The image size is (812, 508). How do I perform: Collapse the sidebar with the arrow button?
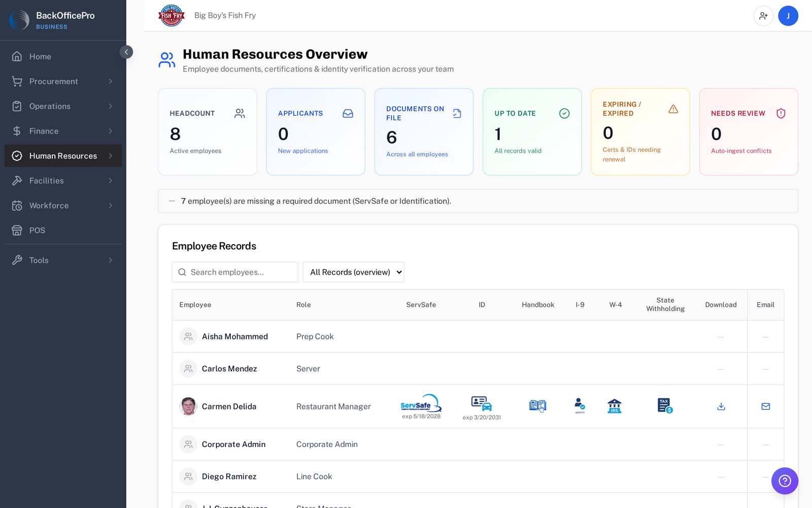coord(126,52)
